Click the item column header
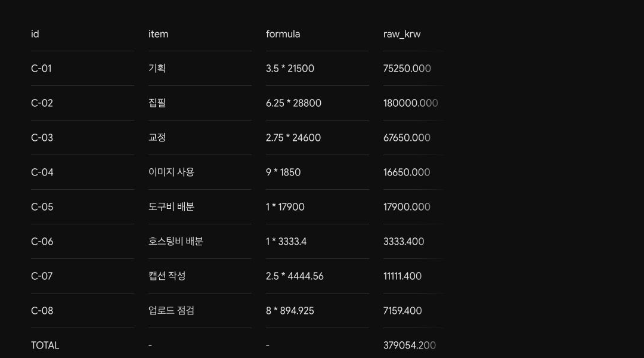This screenshot has width=644, height=358. (x=158, y=34)
